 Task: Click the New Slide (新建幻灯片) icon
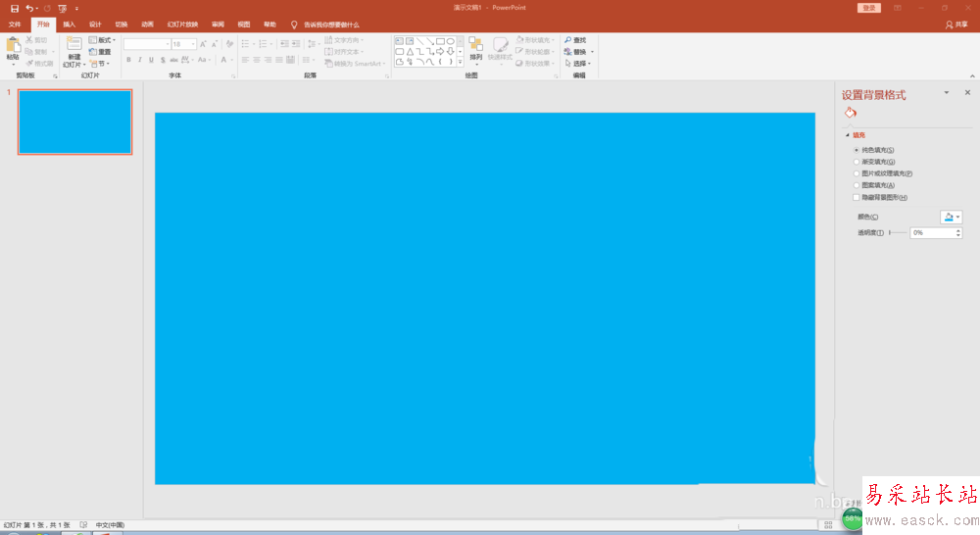74,44
